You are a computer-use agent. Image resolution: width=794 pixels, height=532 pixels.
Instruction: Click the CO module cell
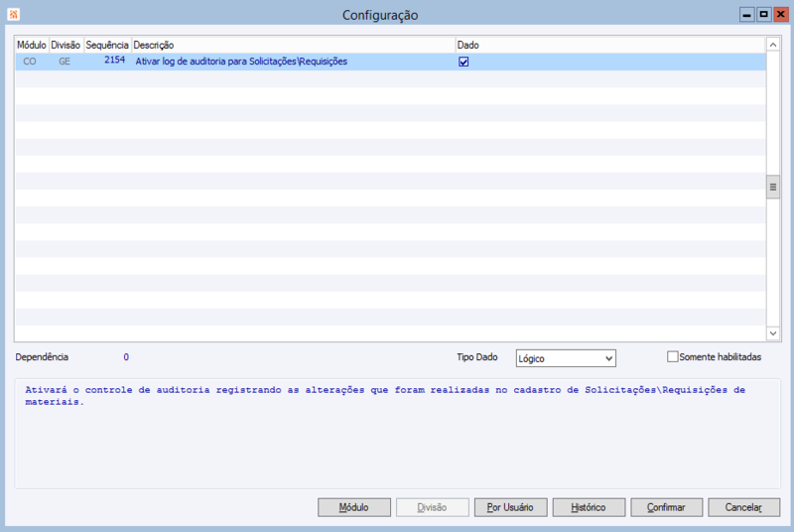[x=30, y=62]
